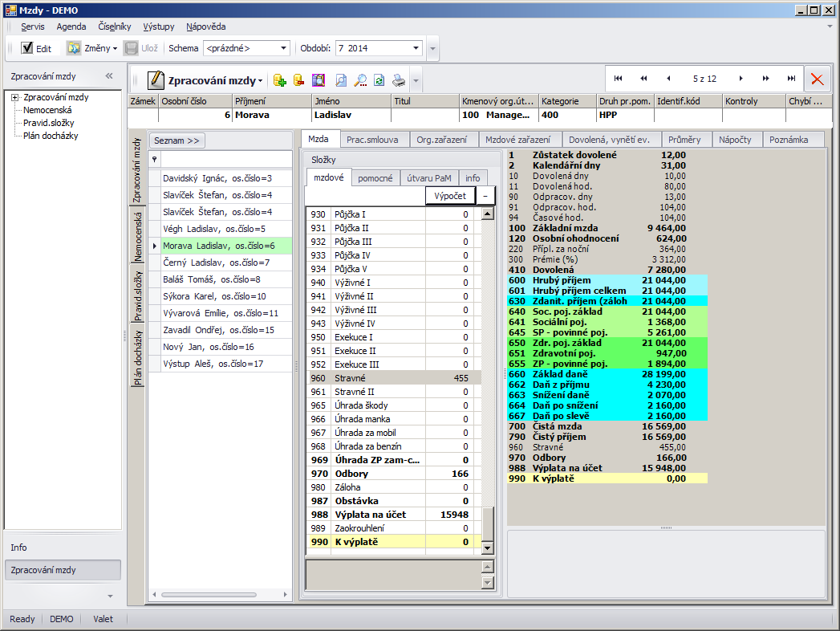Screen dimensions: 840x631
Task: Select the pomocné sub-tab
Action: pyautogui.click(x=375, y=178)
